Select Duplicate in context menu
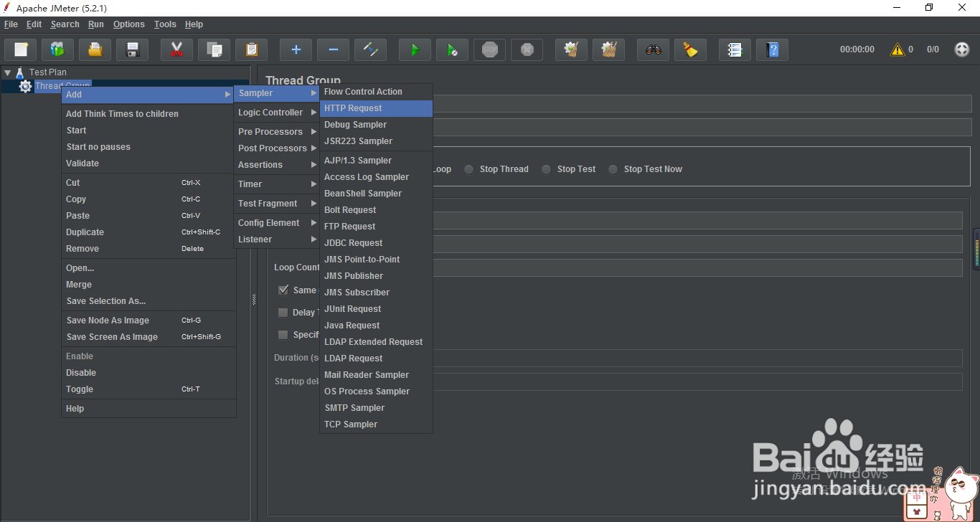This screenshot has height=522, width=980. (148, 232)
